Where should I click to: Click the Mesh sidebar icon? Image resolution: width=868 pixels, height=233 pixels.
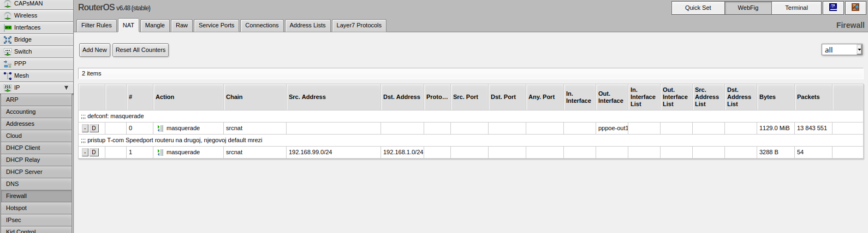pos(8,76)
